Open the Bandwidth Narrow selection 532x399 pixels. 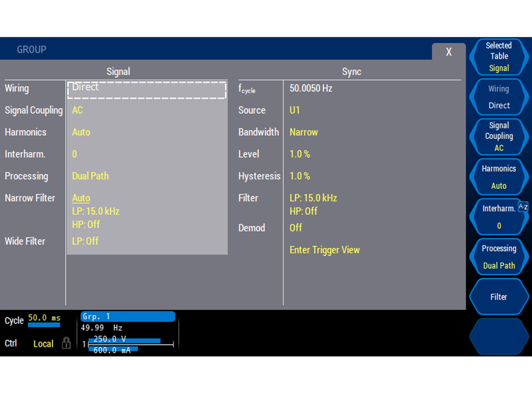tap(304, 132)
